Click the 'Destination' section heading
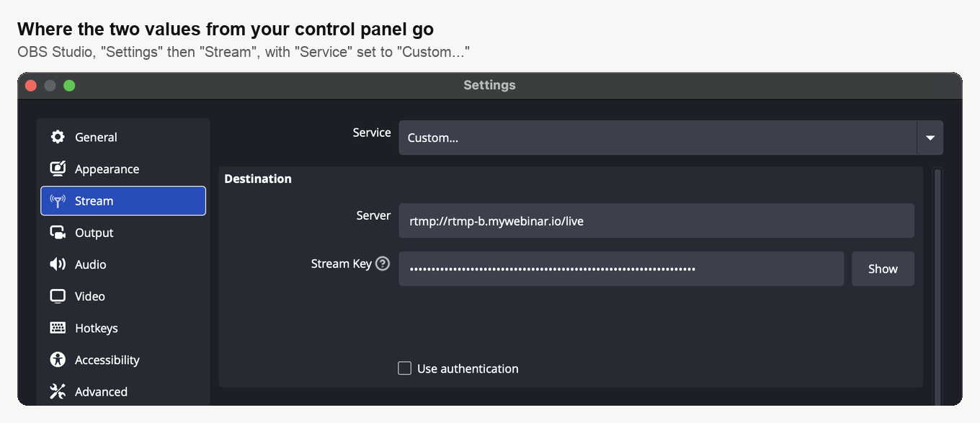The image size is (980, 423). pyautogui.click(x=258, y=179)
